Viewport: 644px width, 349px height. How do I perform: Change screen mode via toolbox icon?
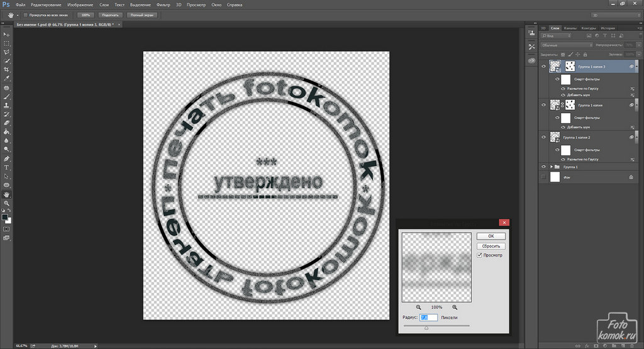tap(6, 238)
